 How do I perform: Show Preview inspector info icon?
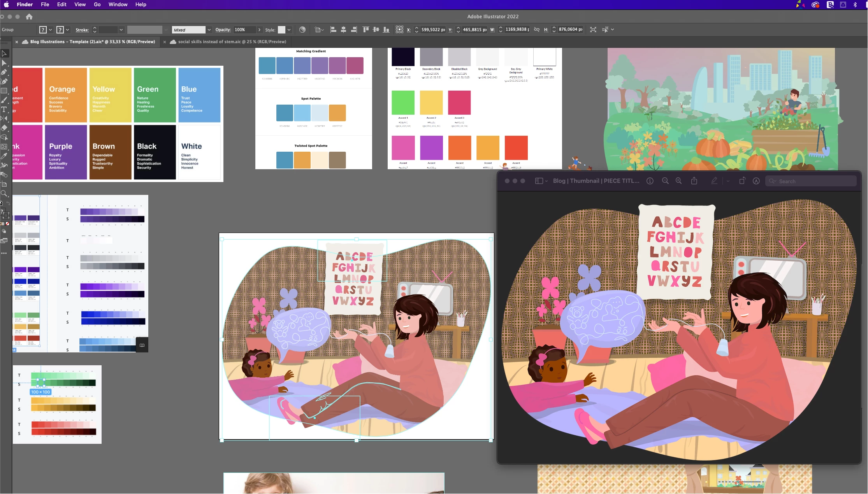pos(650,181)
